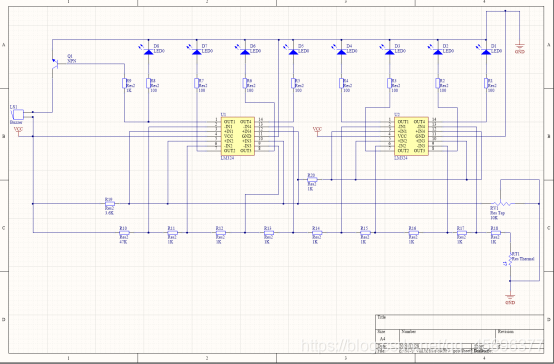The height and width of the screenshot is (364, 554).
Task: Select resistor R7 under LED D7
Action: tap(197, 83)
